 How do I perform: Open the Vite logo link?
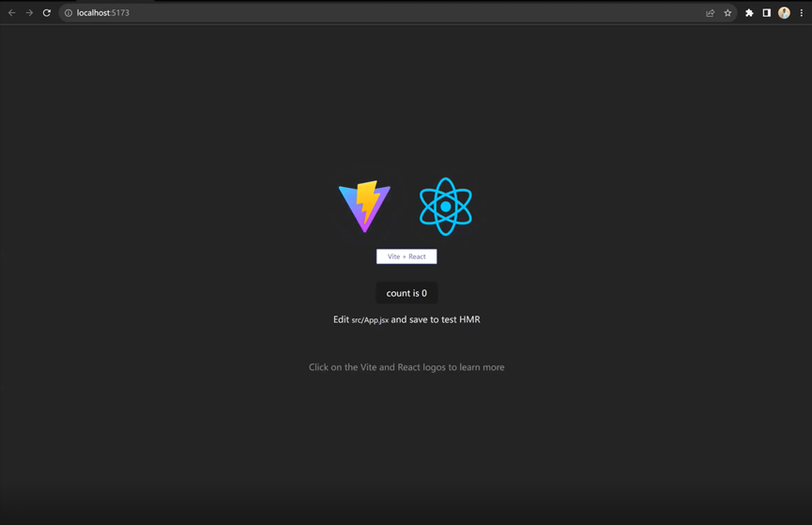coord(364,207)
